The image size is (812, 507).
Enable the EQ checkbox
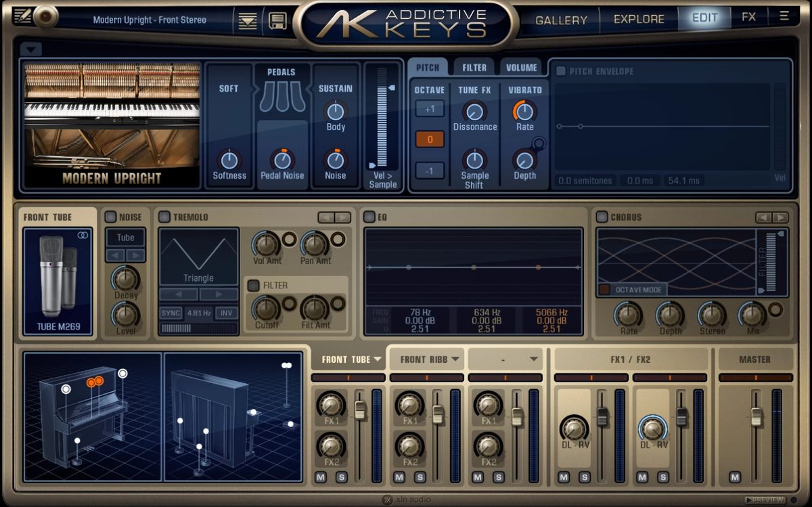[369, 217]
